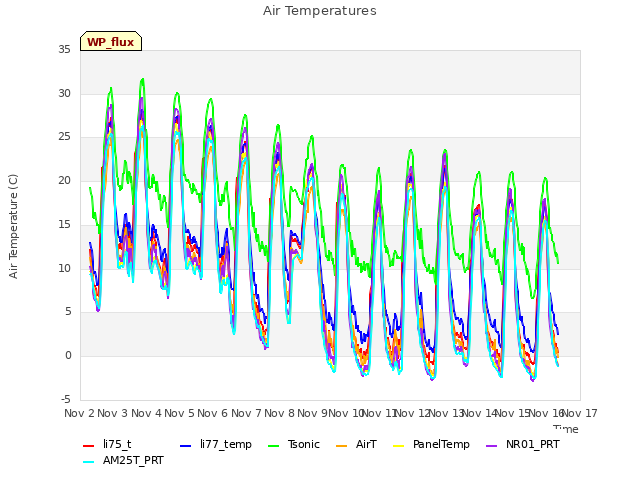Click the Nov 3 x-axis tick label
Image resolution: width=640 pixels, height=480 pixels.
(113, 413)
